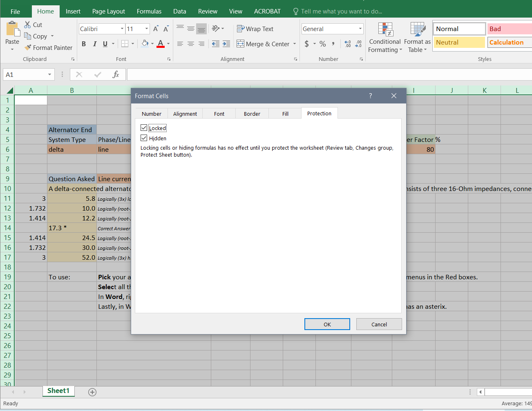Align text right in cell

click(201, 44)
